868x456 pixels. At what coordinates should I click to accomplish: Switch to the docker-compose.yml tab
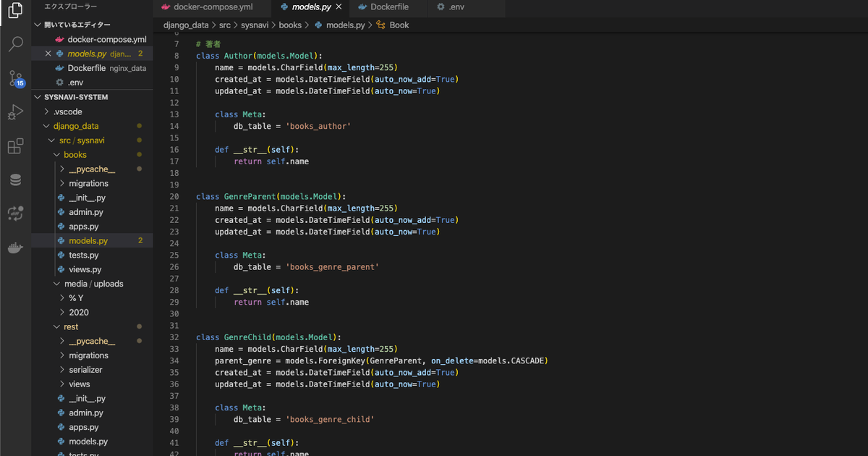pos(213,7)
